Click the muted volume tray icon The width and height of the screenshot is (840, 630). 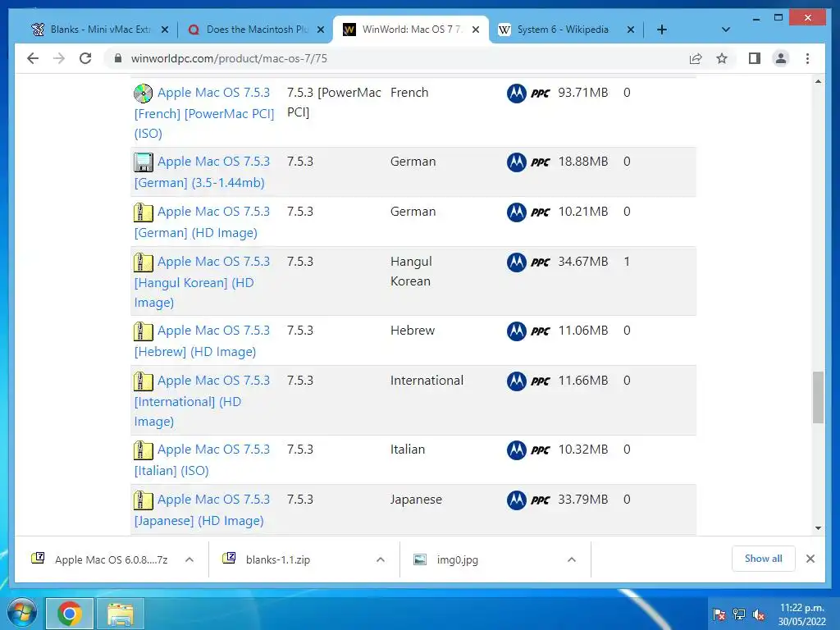758,614
